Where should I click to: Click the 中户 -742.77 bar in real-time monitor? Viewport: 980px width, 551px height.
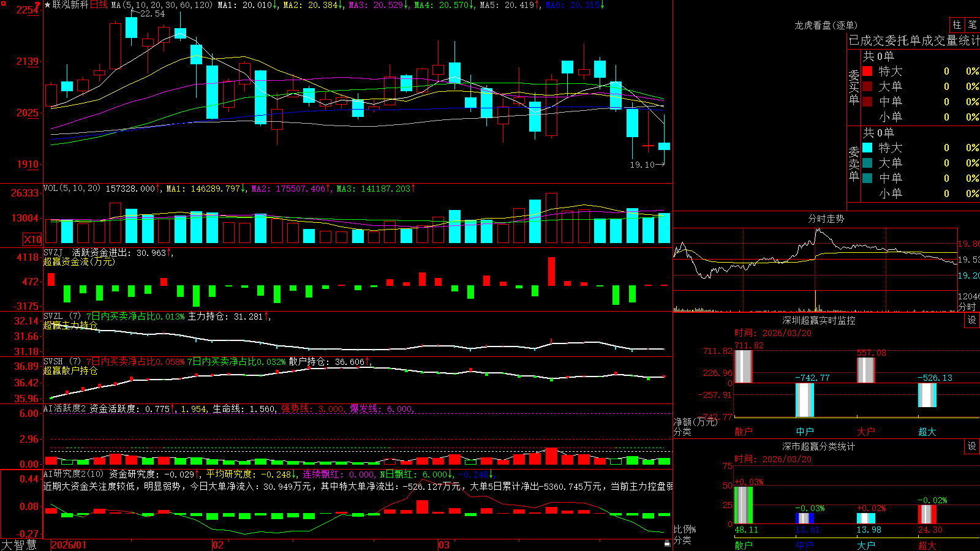tap(805, 400)
